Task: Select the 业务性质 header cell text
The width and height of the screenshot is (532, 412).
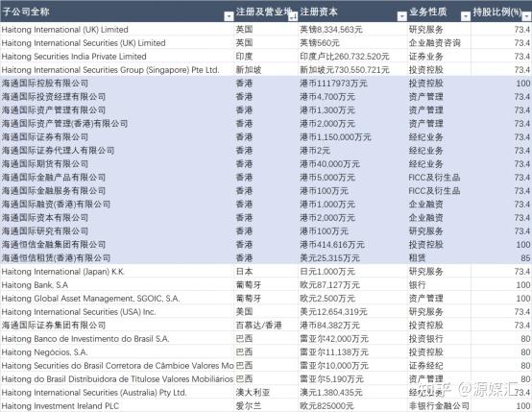Action: point(427,12)
